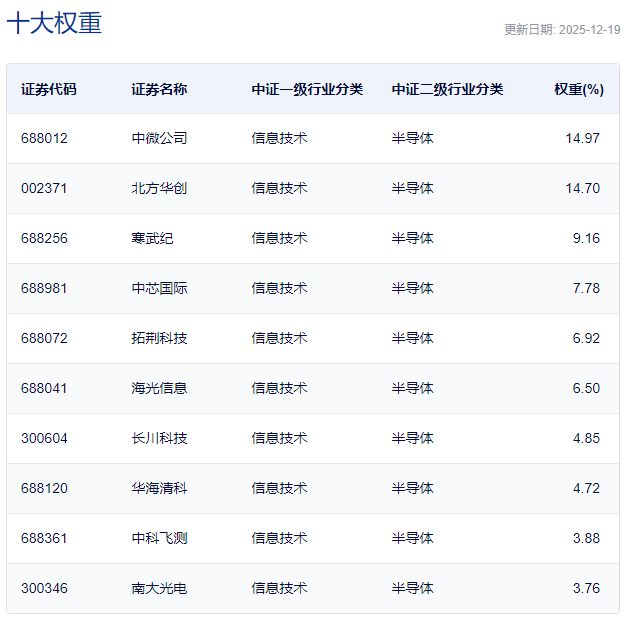
Task: Select the 寒武纪 row name
Action: (152, 238)
